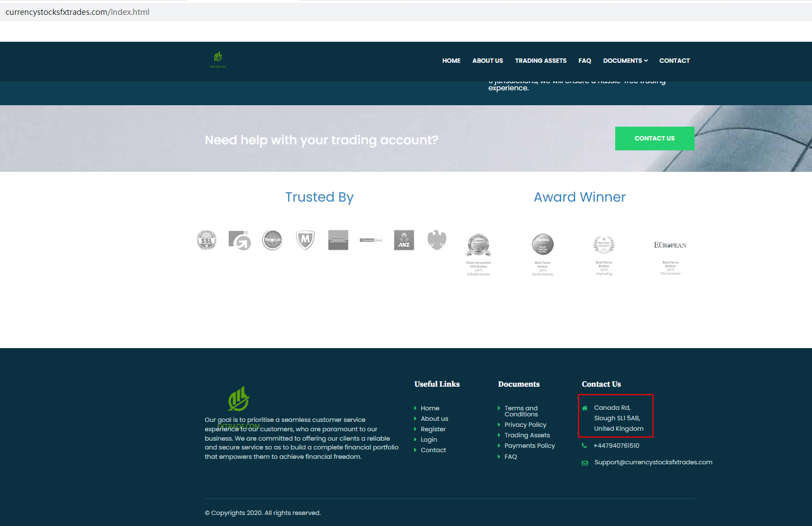Click the Danske Bank logo

pos(371,240)
